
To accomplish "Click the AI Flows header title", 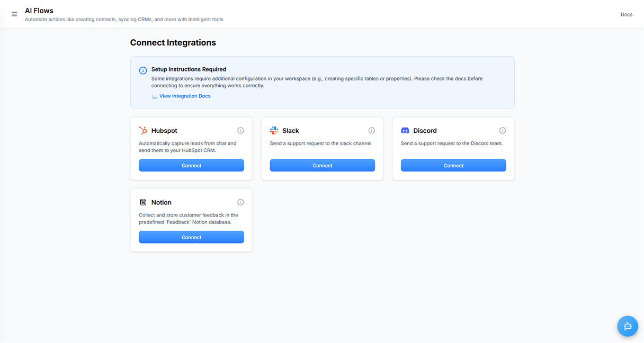I will pos(39,10).
